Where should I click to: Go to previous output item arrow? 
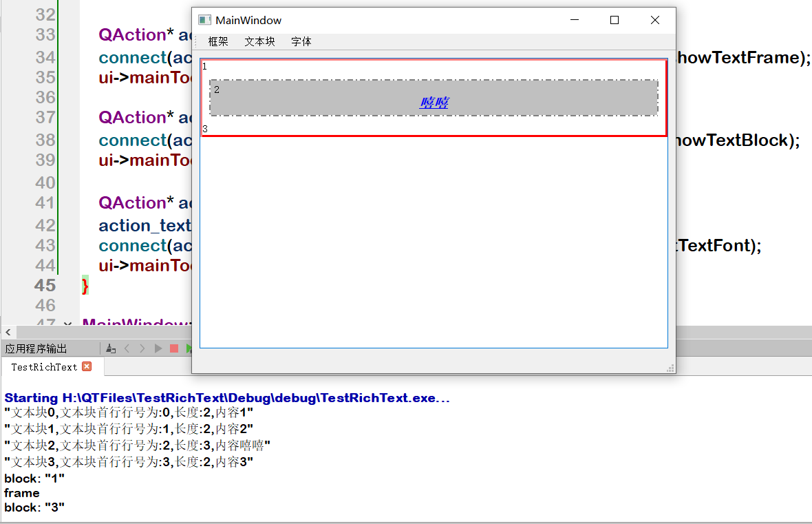(x=127, y=348)
